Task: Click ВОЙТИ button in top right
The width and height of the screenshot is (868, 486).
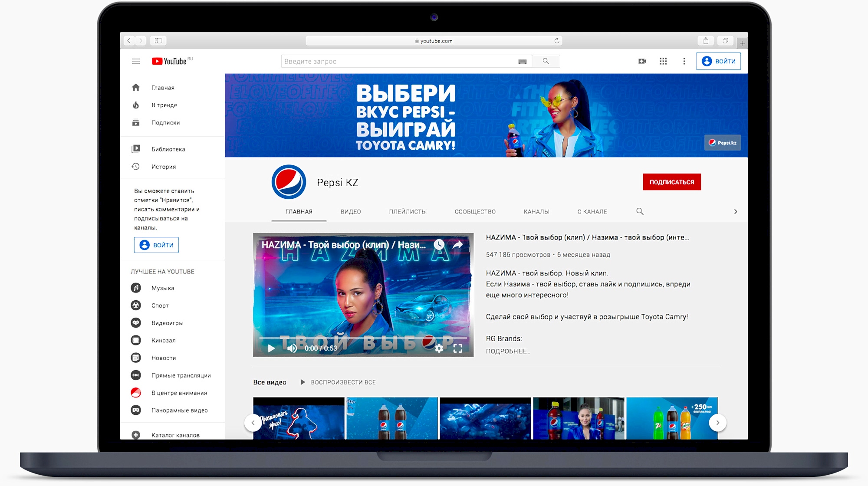Action: pos(718,61)
